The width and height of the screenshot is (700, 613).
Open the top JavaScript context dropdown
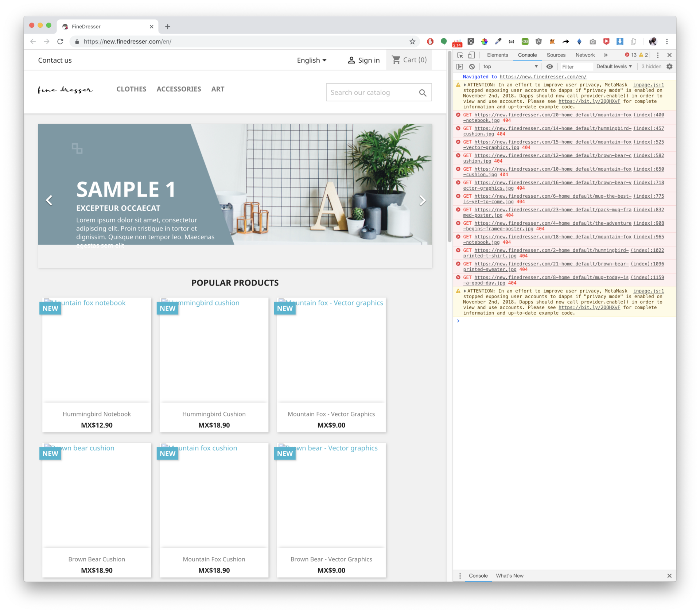pos(510,66)
